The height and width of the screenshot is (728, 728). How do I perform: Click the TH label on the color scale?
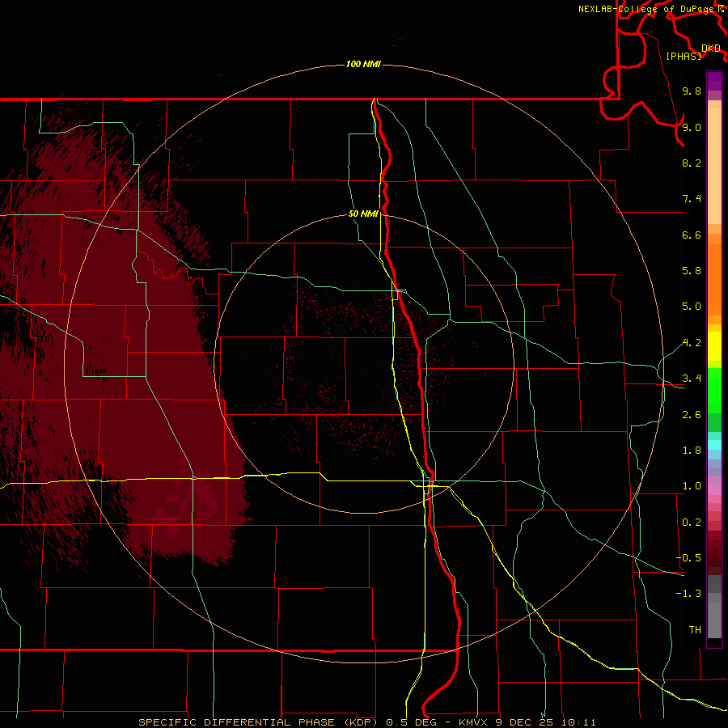click(695, 630)
